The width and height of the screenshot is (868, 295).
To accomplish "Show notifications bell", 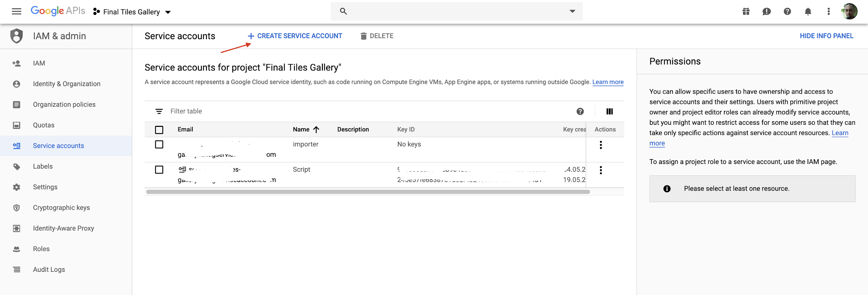I will pos(808,11).
